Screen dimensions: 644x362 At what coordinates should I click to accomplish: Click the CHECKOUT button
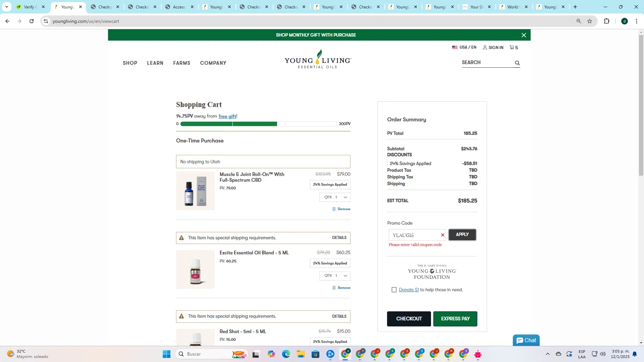(409, 319)
